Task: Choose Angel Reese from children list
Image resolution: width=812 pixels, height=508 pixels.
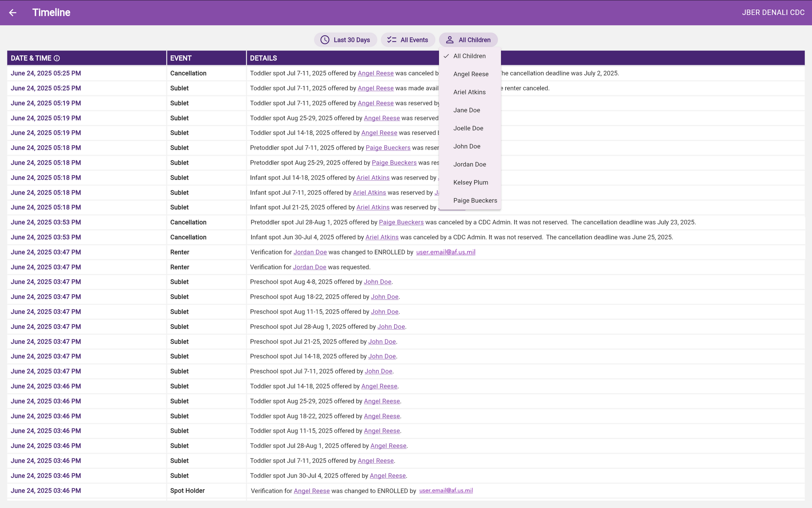Action: [x=470, y=74]
